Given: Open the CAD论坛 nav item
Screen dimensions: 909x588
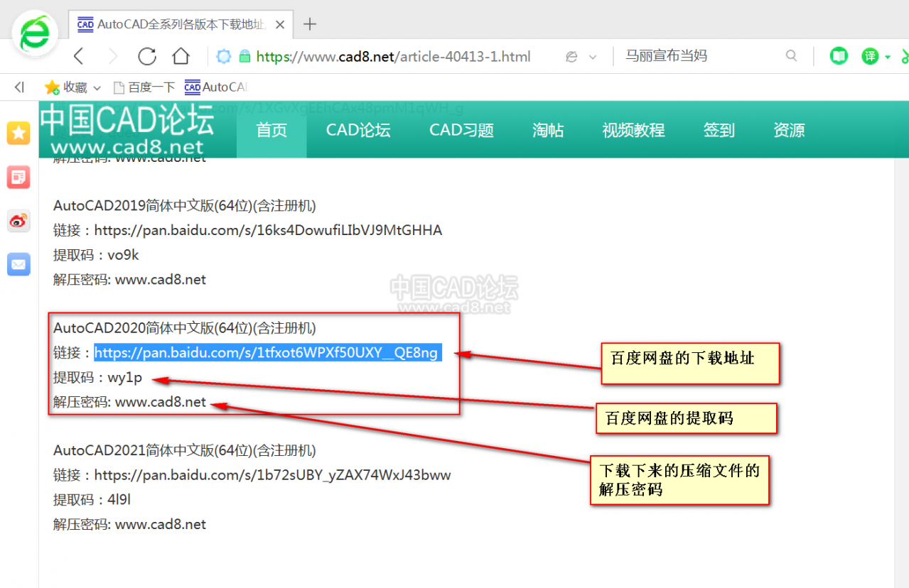Looking at the screenshot, I should [x=358, y=130].
